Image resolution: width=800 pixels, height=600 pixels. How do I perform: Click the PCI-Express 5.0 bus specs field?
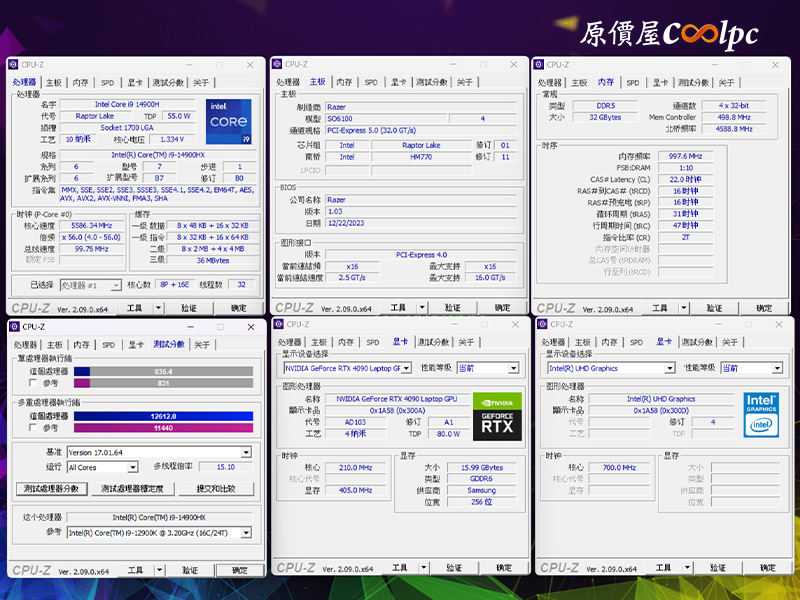pyautogui.click(x=421, y=131)
